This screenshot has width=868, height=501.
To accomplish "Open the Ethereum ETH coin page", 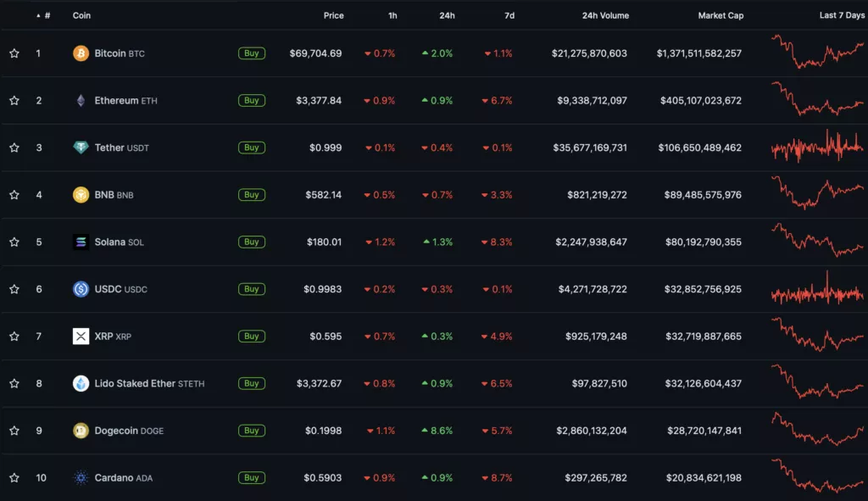I will pos(125,100).
